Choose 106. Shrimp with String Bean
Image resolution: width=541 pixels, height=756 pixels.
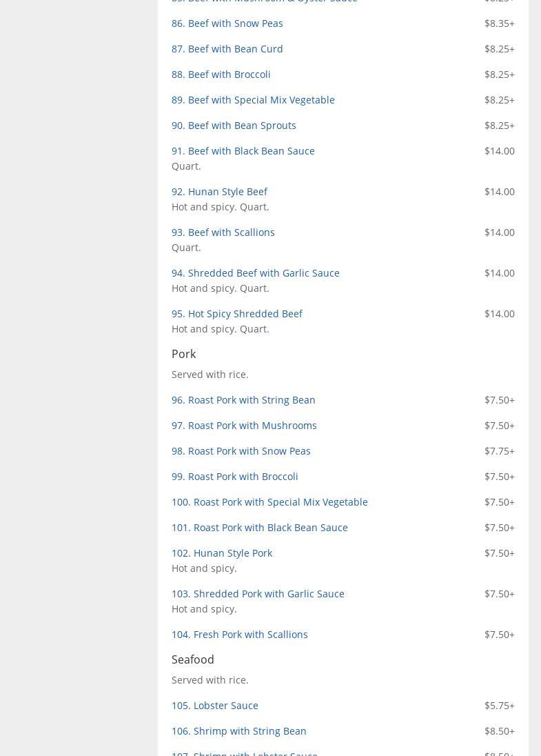[x=238, y=731]
